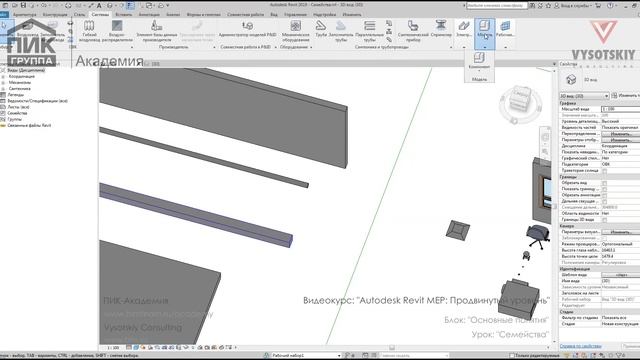Expand the Plumbing and Piping panel launcher arrow
Viewport: 640px width, 360px height.
pyautogui.click(x=451, y=47)
